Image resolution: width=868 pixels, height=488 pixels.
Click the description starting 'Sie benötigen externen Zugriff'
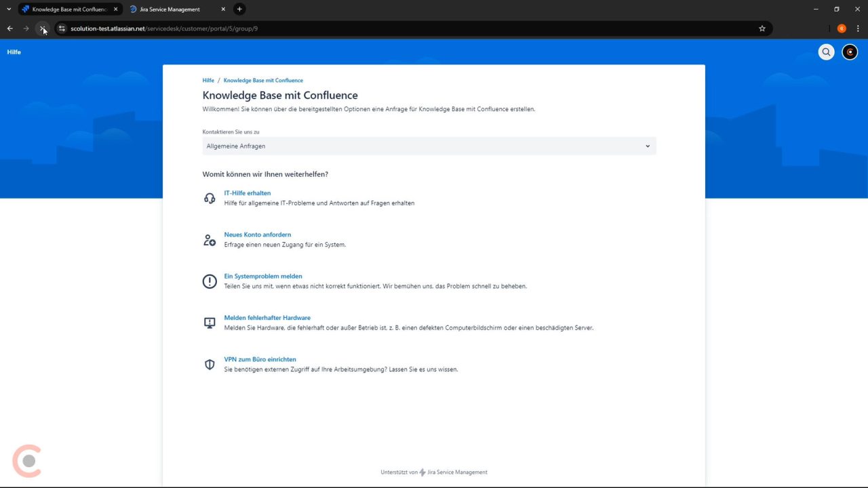pyautogui.click(x=341, y=369)
